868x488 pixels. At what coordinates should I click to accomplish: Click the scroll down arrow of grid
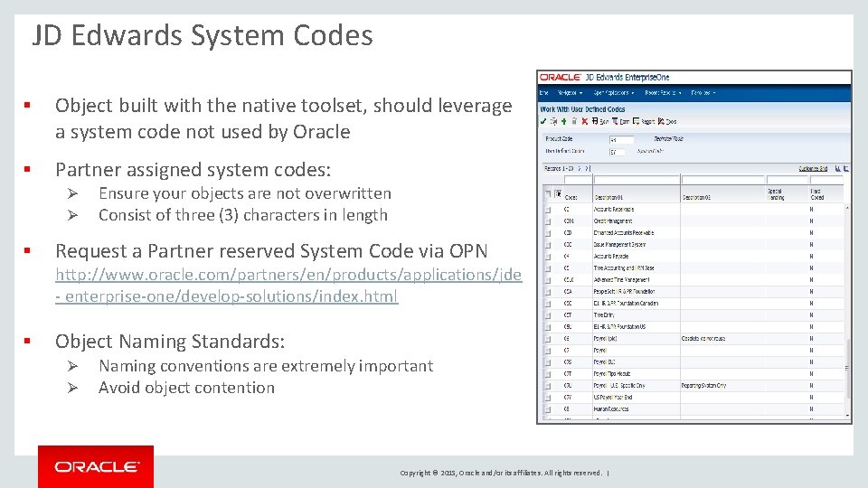tap(847, 416)
